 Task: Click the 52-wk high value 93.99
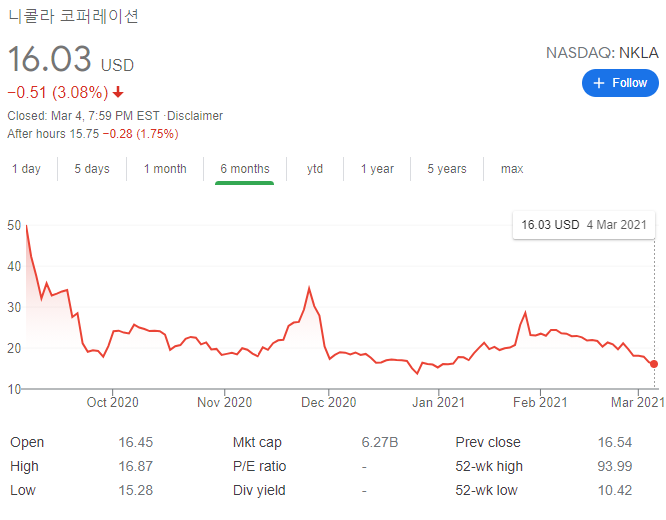coord(615,466)
